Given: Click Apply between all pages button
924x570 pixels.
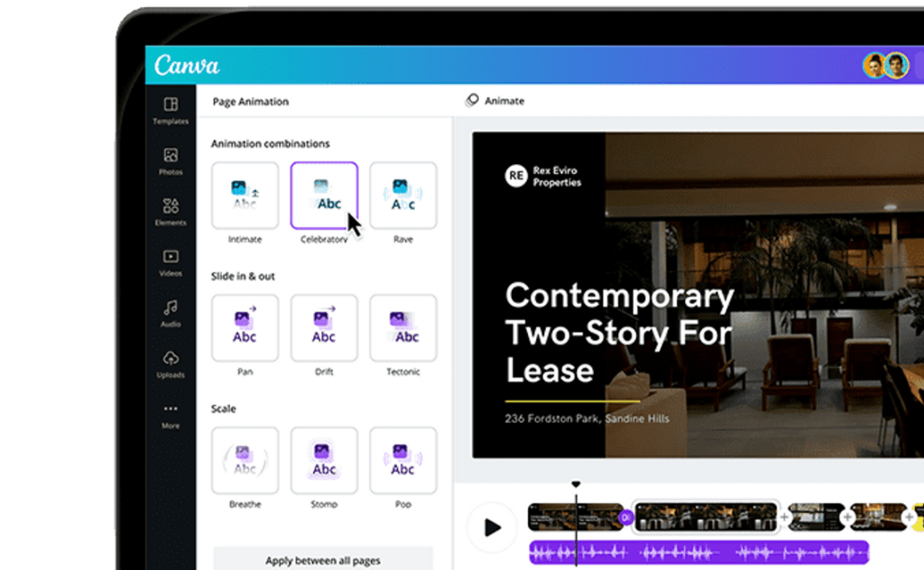Looking at the screenshot, I should [323, 560].
